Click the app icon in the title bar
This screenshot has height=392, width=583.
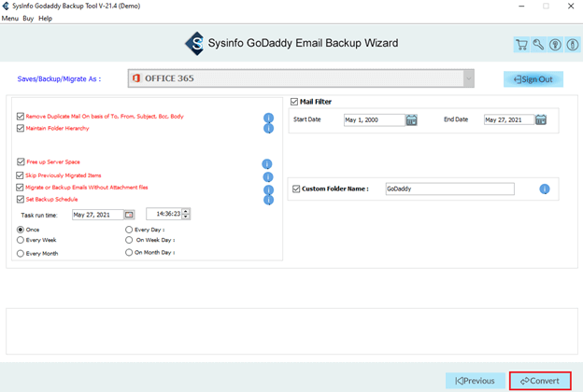pos(6,6)
